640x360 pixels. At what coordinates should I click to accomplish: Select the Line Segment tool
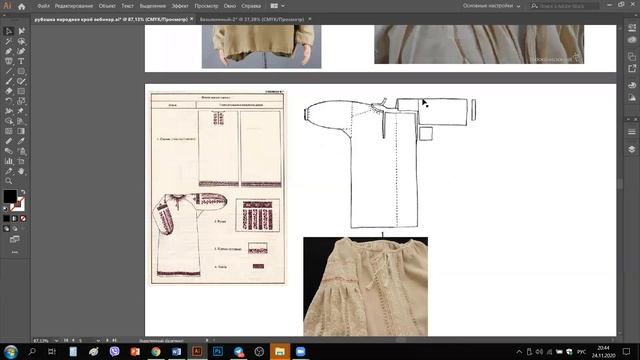coord(9,71)
